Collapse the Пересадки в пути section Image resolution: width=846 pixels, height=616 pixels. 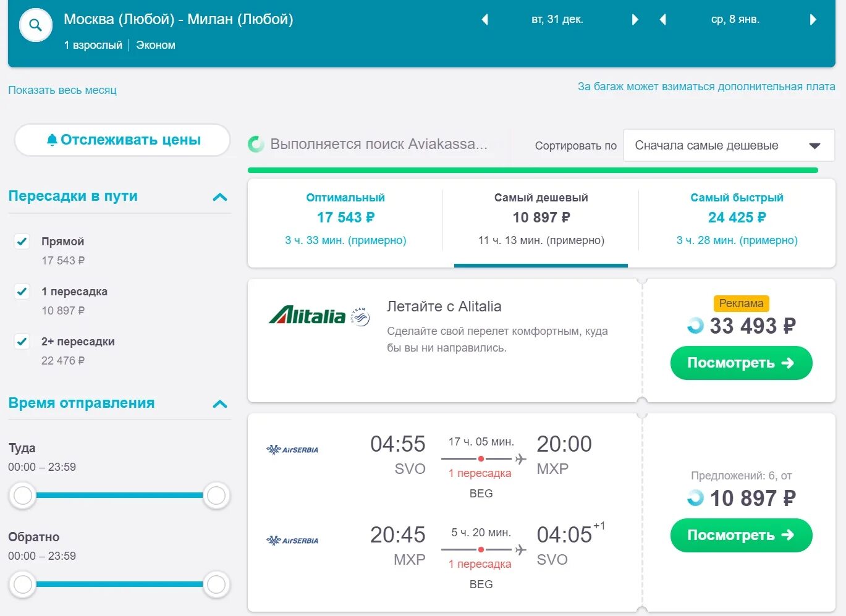(219, 197)
